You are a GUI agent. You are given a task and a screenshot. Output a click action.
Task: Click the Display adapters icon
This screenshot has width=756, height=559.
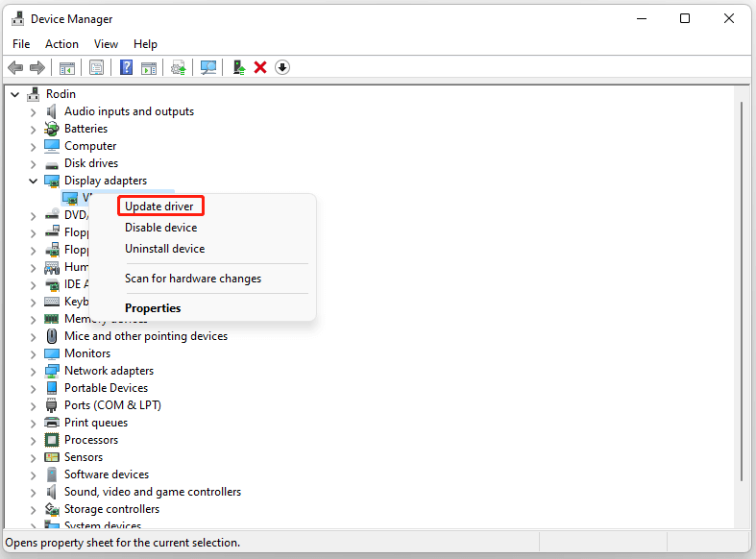(x=52, y=181)
